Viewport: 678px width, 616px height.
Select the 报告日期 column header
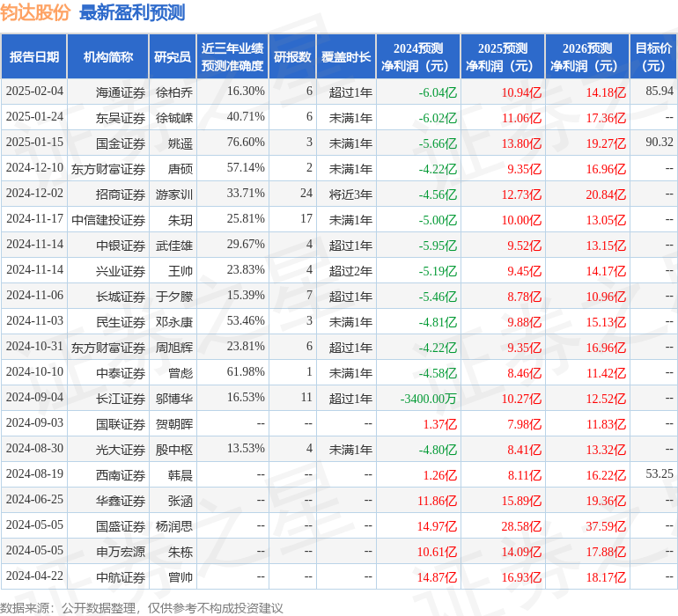tap(34, 56)
